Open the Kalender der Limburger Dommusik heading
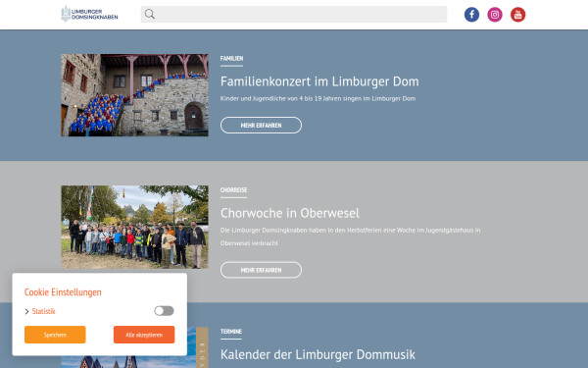 pyautogui.click(x=318, y=354)
